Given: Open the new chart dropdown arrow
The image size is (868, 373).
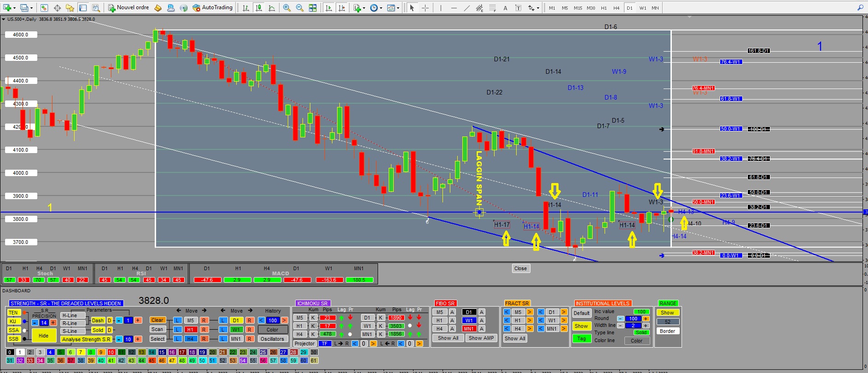Looking at the screenshot, I should [x=14, y=8].
